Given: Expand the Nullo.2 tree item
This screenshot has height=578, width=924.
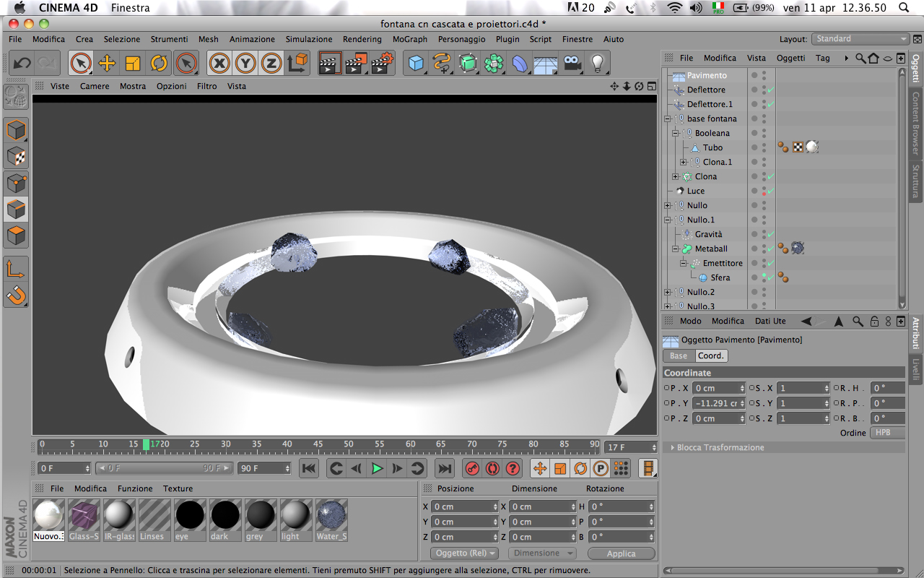Looking at the screenshot, I should pos(668,292).
